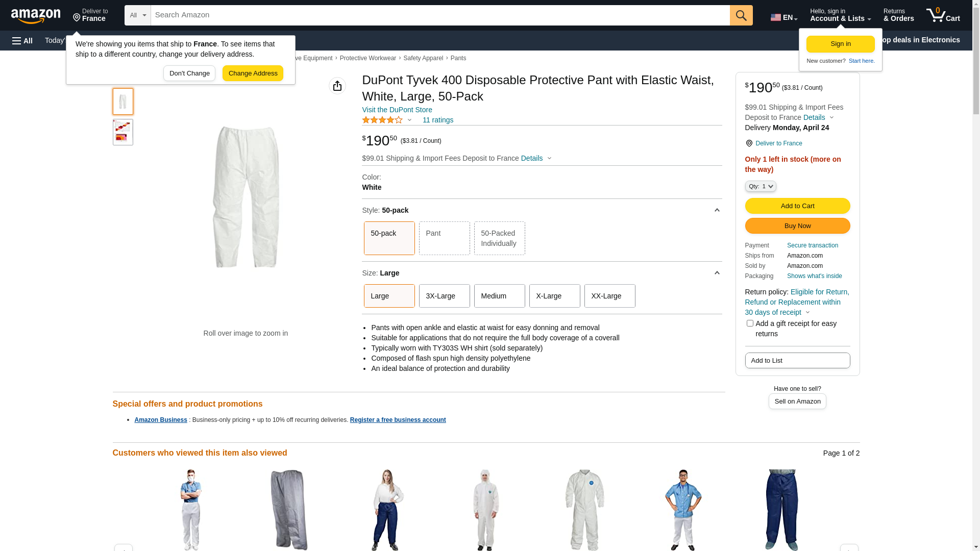
Task: Open Returns & Orders
Action: click(x=898, y=15)
